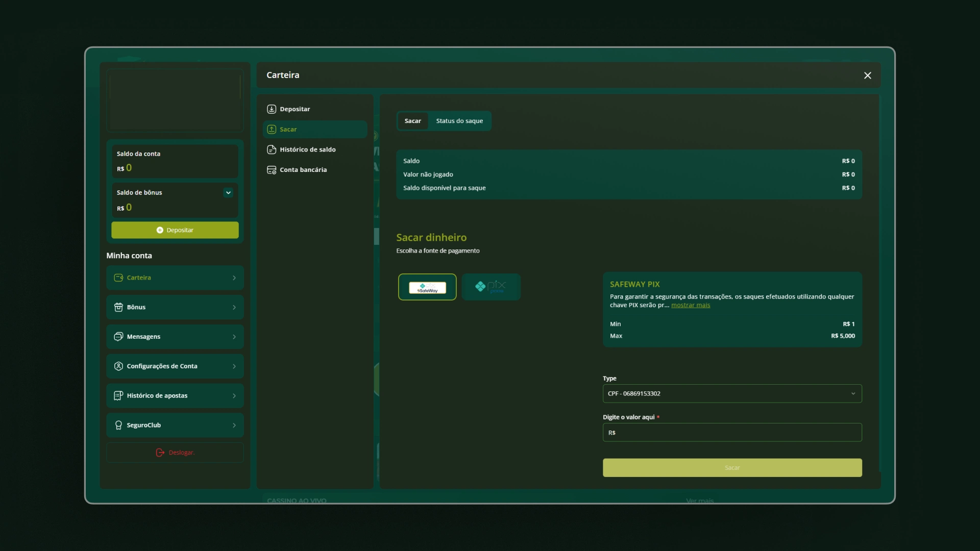980x551 pixels.
Task: Click the Max R$ 5,000 value
Action: click(x=843, y=336)
